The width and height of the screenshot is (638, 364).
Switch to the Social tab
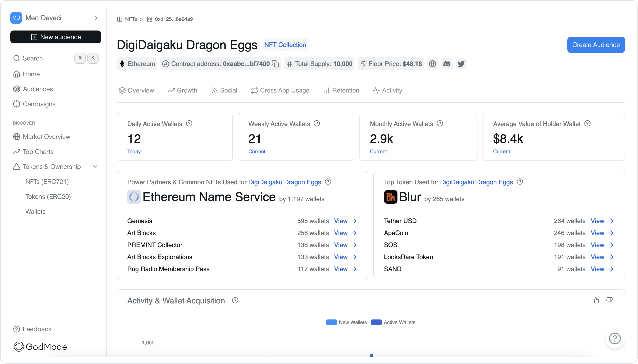click(224, 90)
